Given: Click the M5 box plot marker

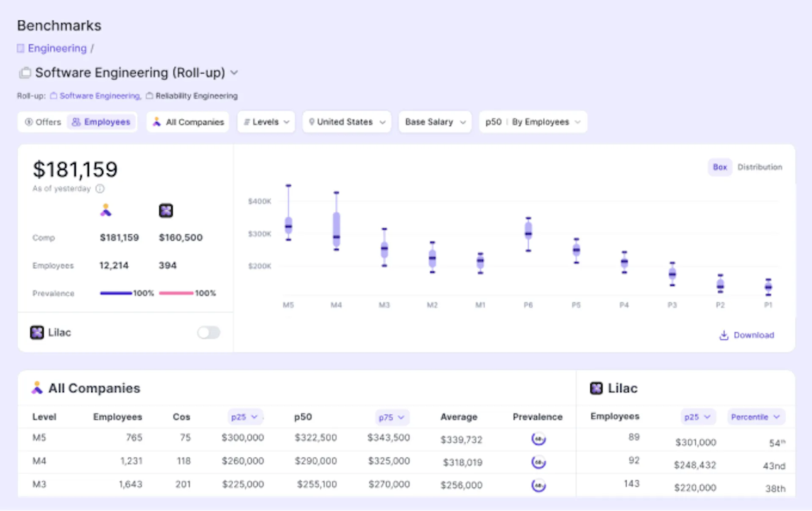Looking at the screenshot, I should tap(288, 213).
